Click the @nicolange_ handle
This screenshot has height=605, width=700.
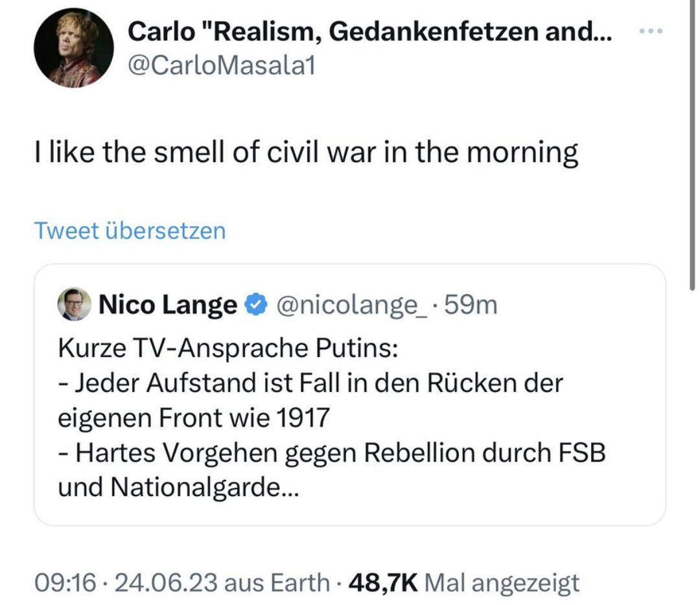click(352, 304)
